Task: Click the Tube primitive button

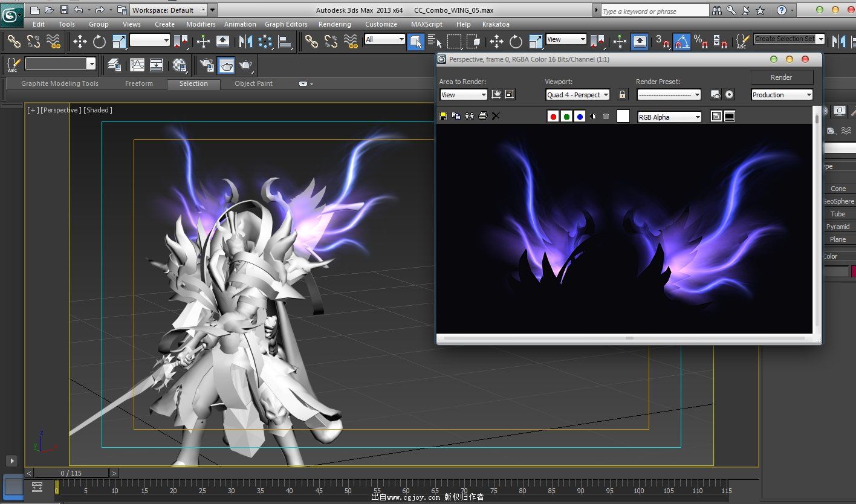Action: pos(838,214)
